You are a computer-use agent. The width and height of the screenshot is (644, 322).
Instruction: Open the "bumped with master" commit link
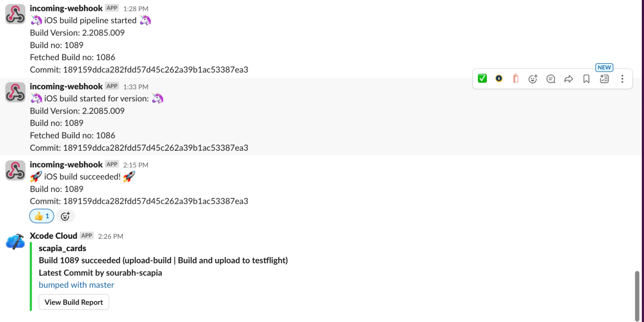(76, 285)
